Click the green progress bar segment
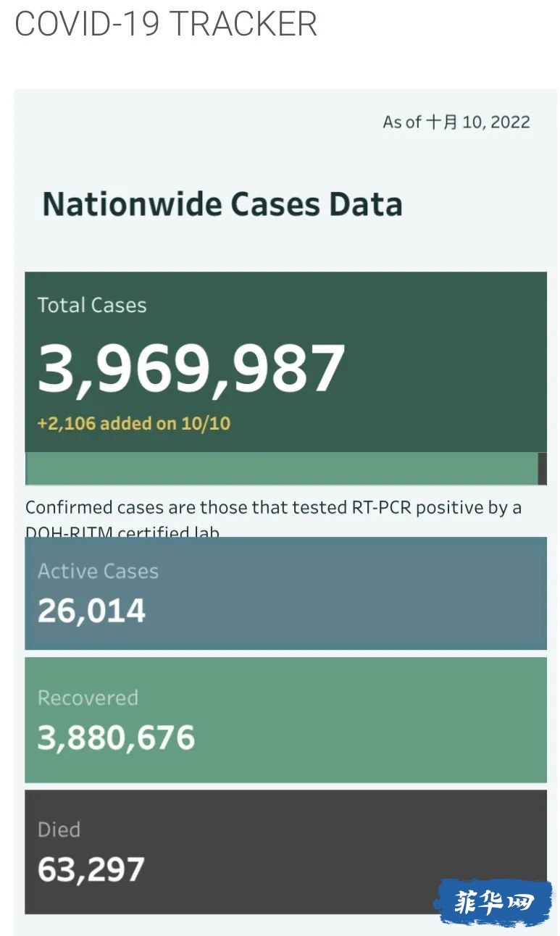 coord(282,469)
